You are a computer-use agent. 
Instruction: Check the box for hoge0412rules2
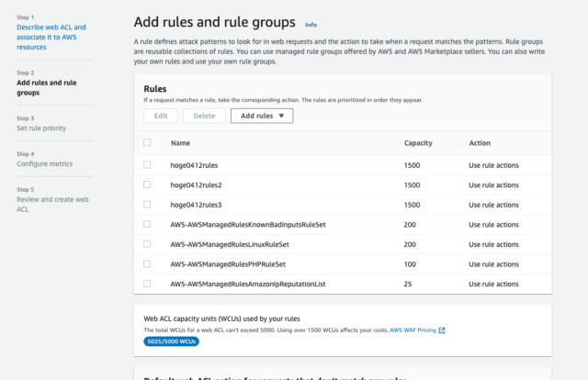click(147, 184)
